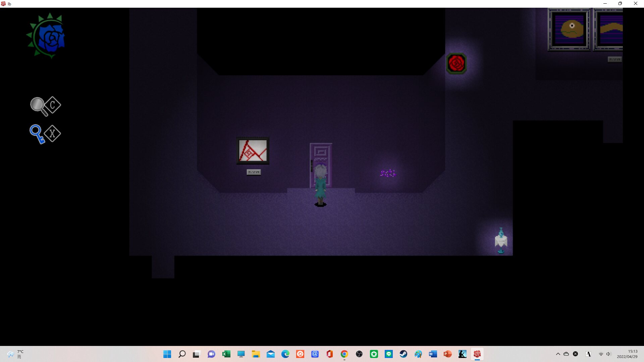Click the glowing purple marks on wall

[388, 173]
